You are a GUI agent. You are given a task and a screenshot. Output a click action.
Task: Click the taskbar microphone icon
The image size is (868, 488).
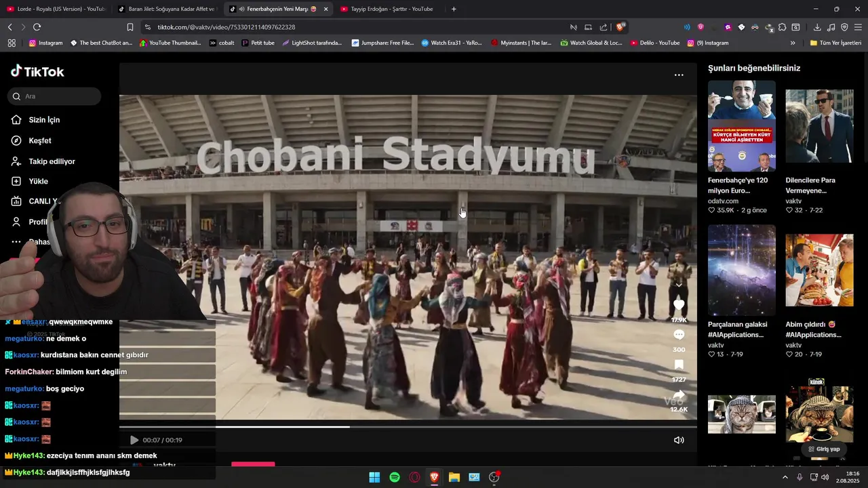tap(800, 477)
